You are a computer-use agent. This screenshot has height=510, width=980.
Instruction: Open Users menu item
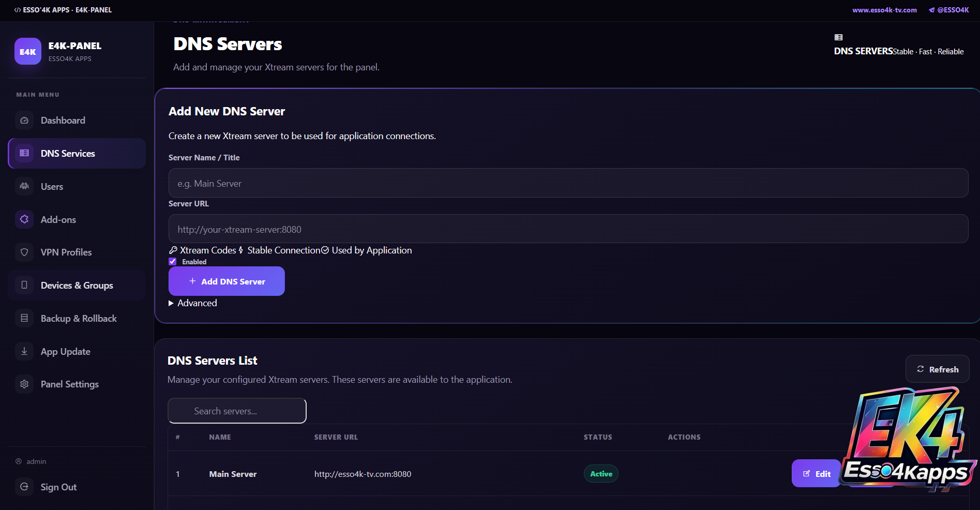pos(77,186)
